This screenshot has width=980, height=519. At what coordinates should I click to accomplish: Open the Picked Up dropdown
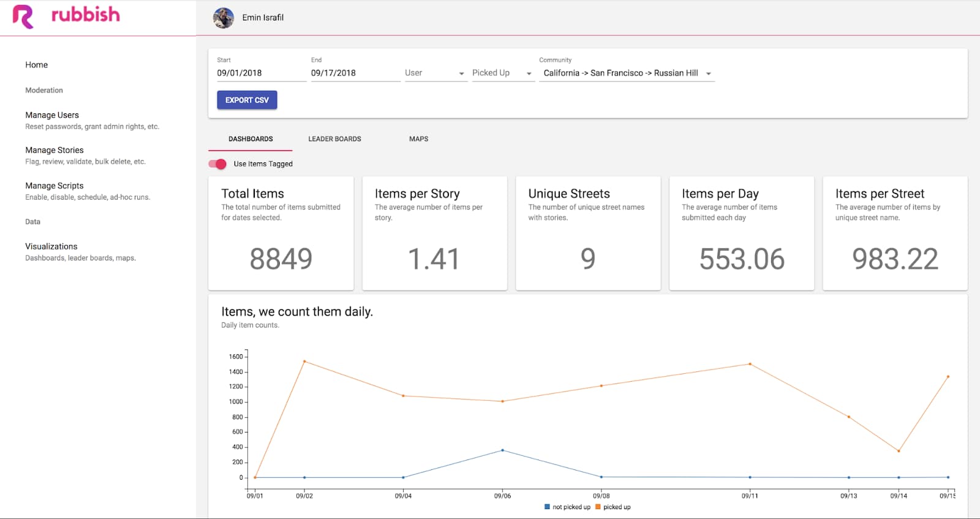(x=503, y=73)
